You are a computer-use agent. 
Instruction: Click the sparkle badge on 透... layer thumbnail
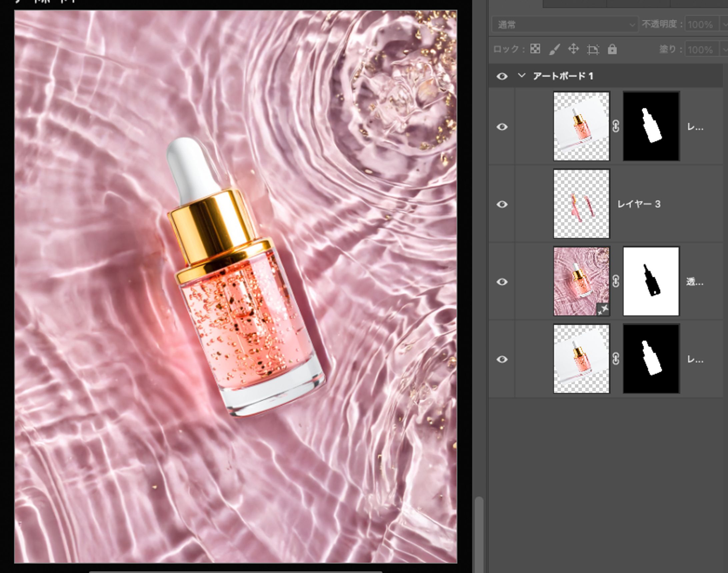pos(603,309)
